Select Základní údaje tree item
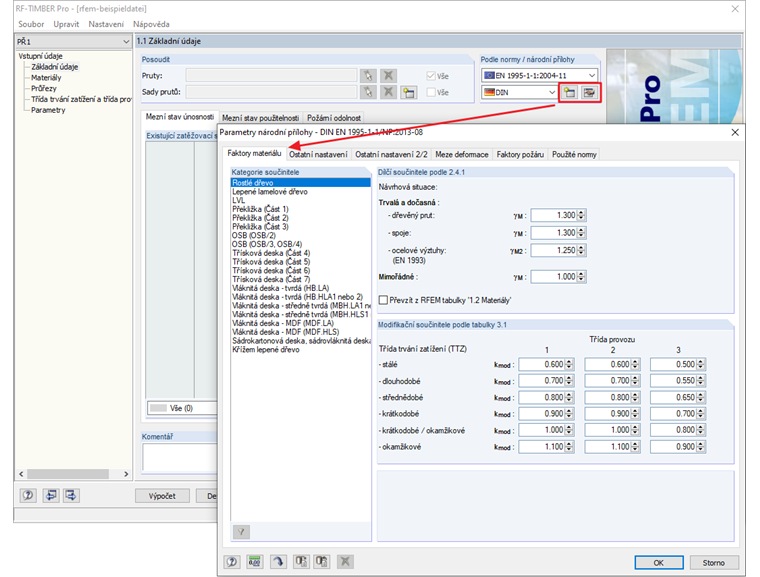The image size is (760, 577). coord(54,67)
